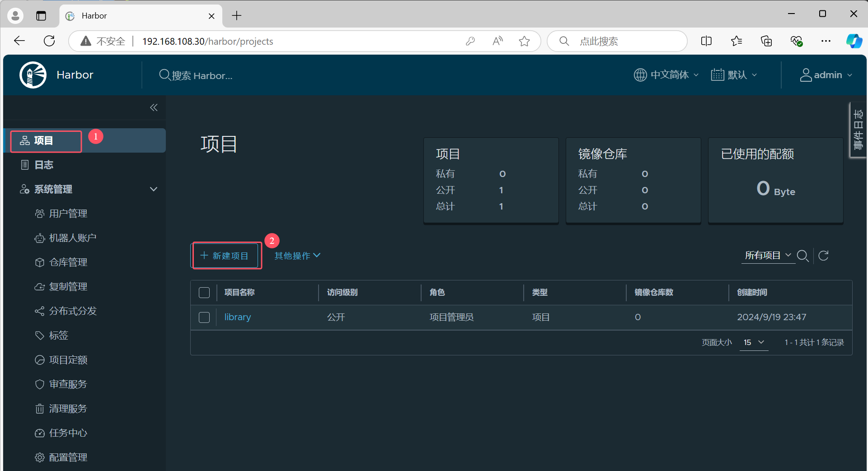868x471 pixels.
Task: Sort by 角色 column header
Action: [x=437, y=293]
